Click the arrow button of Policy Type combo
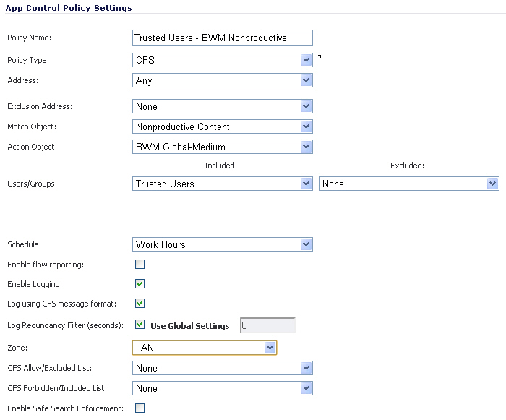The width and height of the screenshot is (506, 420). 306,60
